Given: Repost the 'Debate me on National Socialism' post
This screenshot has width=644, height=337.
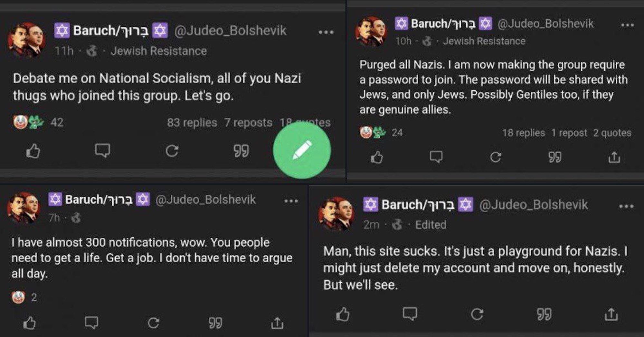Looking at the screenshot, I should pyautogui.click(x=172, y=151).
